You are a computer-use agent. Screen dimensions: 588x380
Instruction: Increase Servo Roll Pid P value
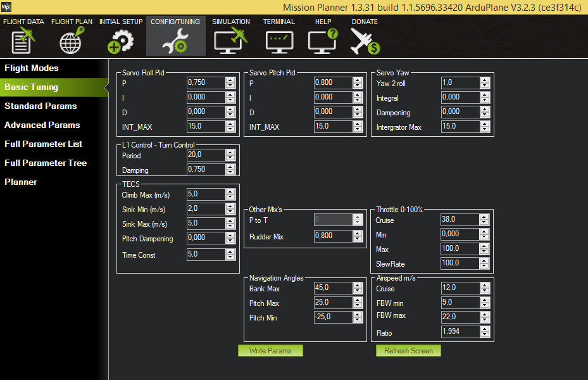tap(230, 80)
